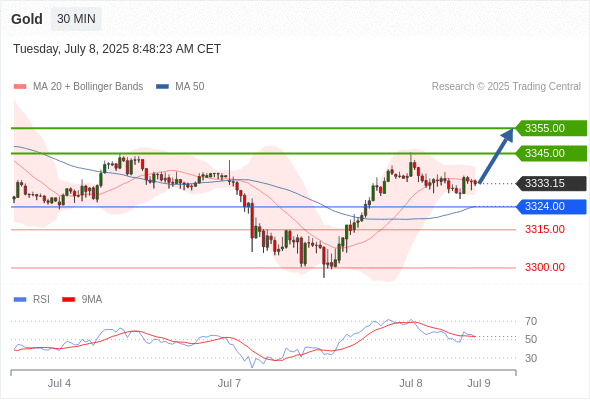
Task: Click the Gold chart title
Action: (27, 19)
